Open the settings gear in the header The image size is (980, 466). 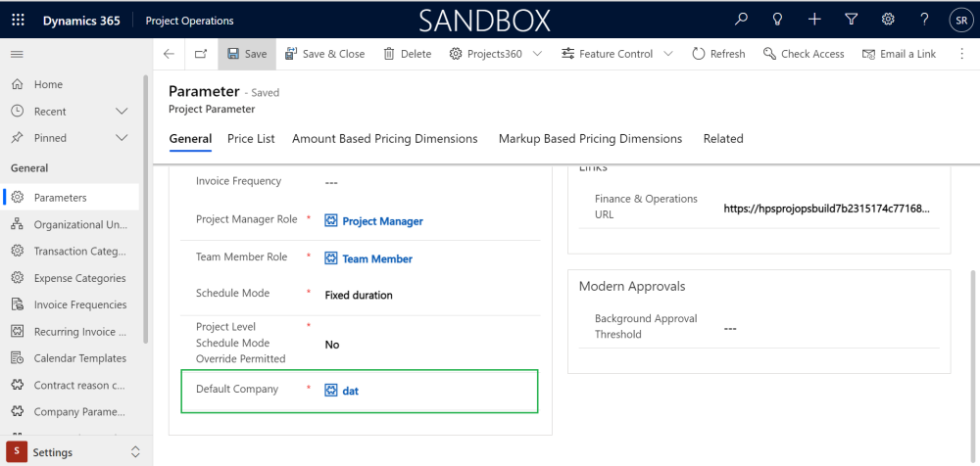(888, 21)
